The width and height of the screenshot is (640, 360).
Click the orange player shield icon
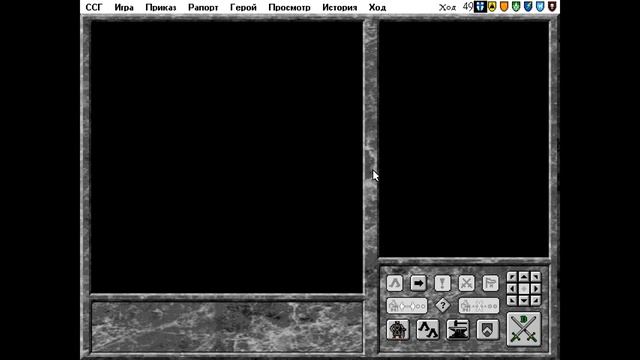(504, 7)
